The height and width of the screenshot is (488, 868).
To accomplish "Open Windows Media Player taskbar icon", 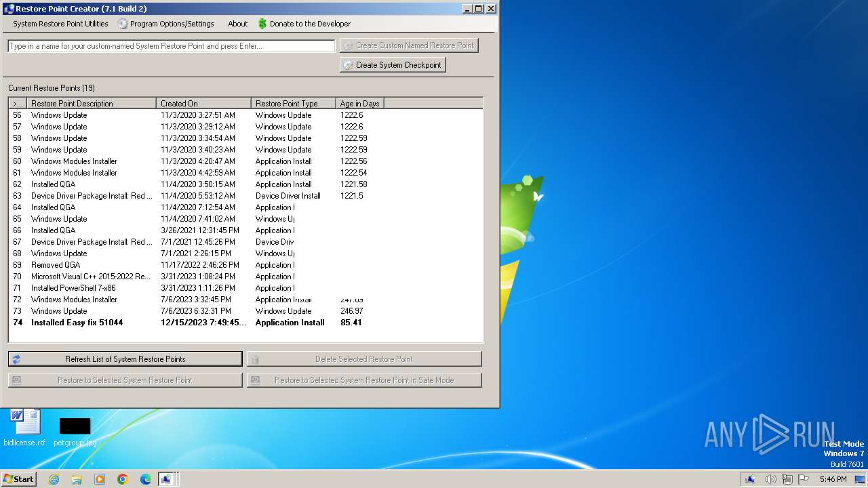I will tap(100, 479).
